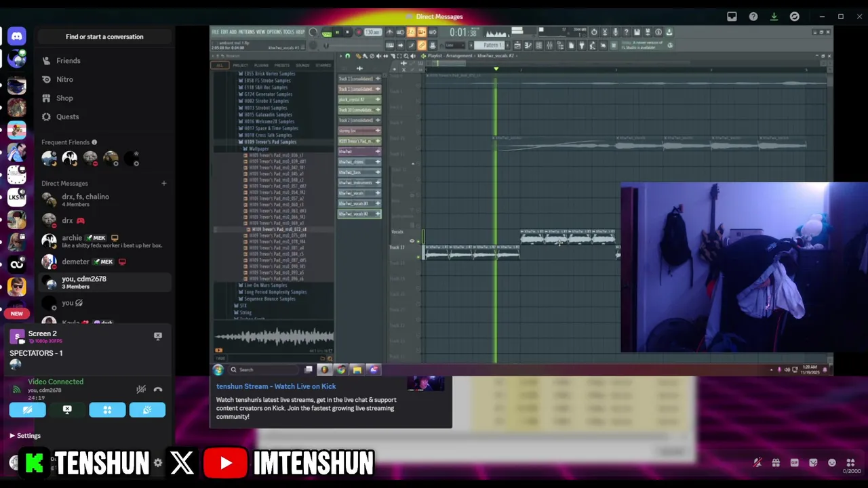868x488 pixels.
Task: Click FL Studio toolbar question mark icon
Action: (x=626, y=32)
